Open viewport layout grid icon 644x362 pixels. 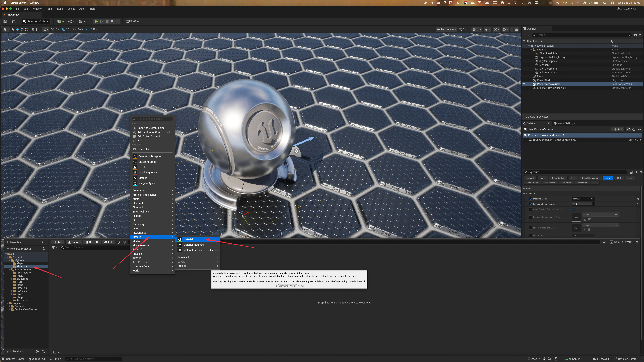(517, 29)
